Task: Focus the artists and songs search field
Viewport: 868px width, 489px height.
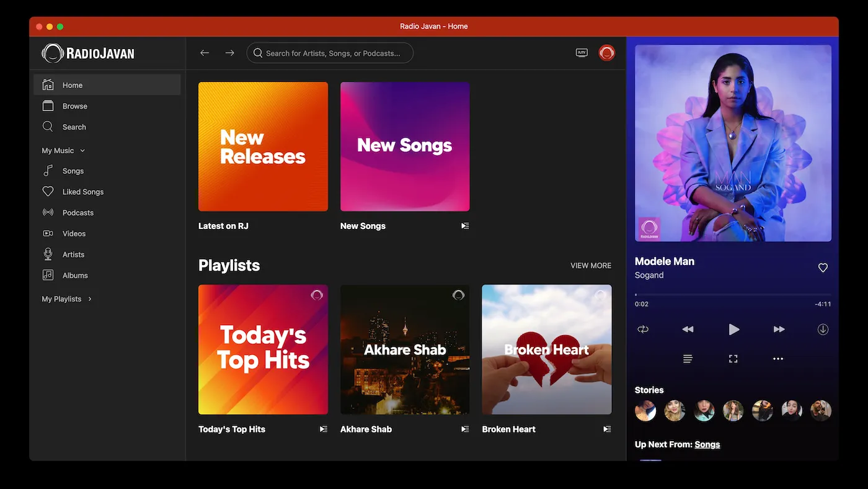Action: pyautogui.click(x=333, y=53)
